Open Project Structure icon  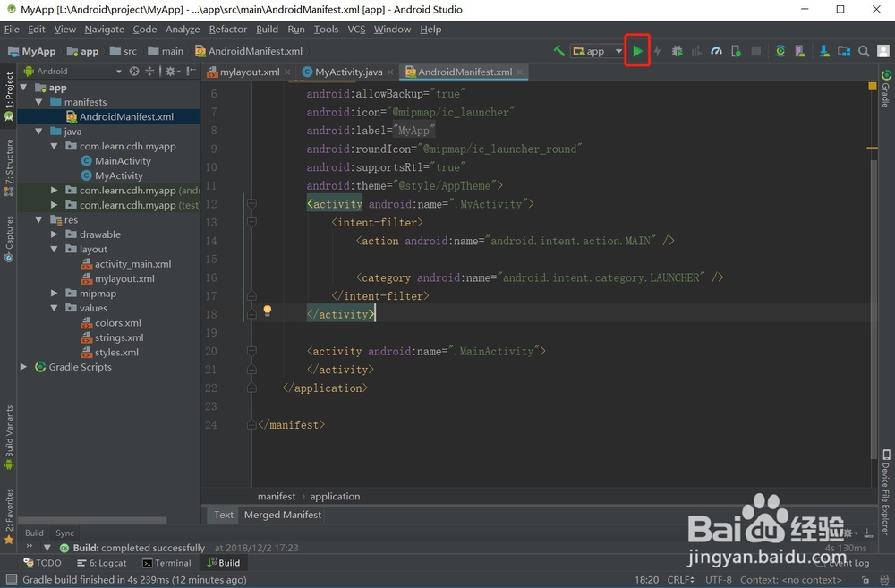[844, 51]
